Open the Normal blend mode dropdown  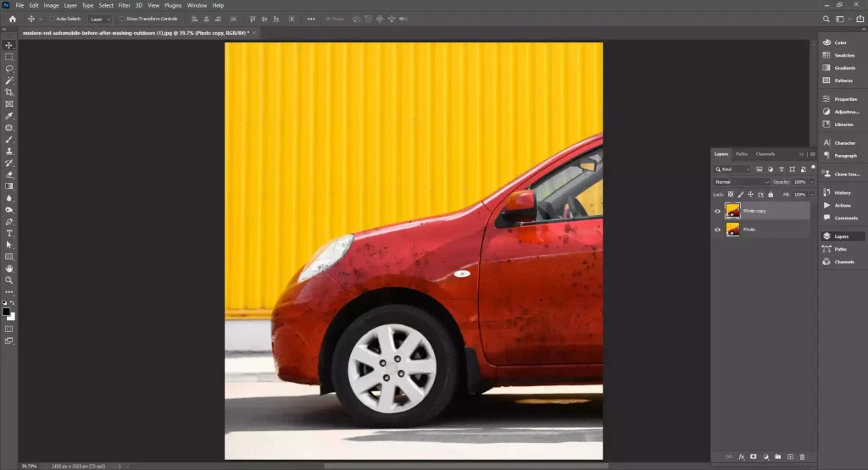point(742,182)
